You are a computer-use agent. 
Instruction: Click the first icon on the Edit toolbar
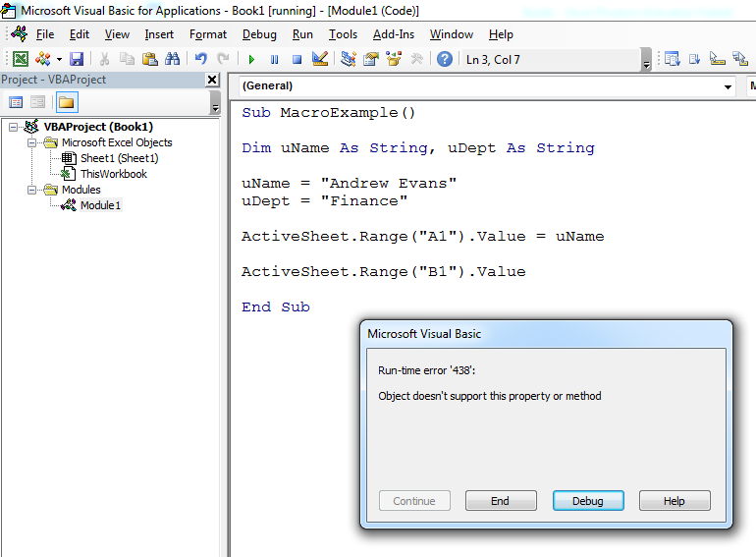(x=673, y=59)
